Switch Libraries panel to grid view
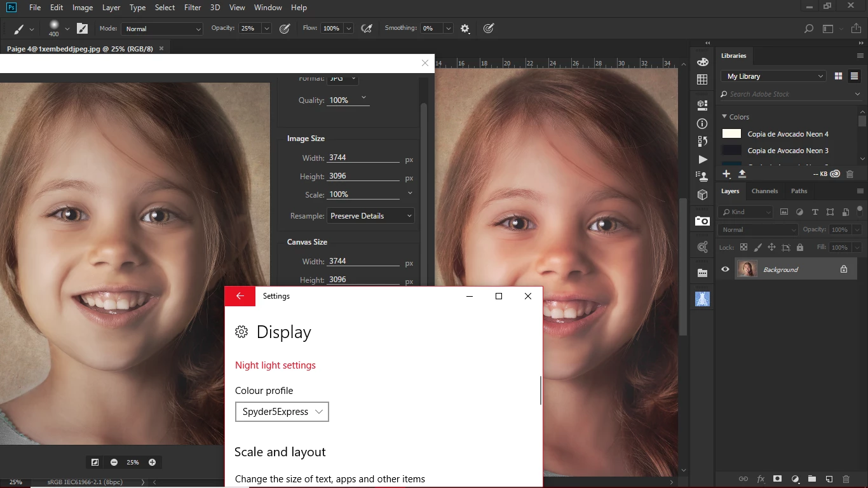868x488 pixels. click(x=838, y=76)
